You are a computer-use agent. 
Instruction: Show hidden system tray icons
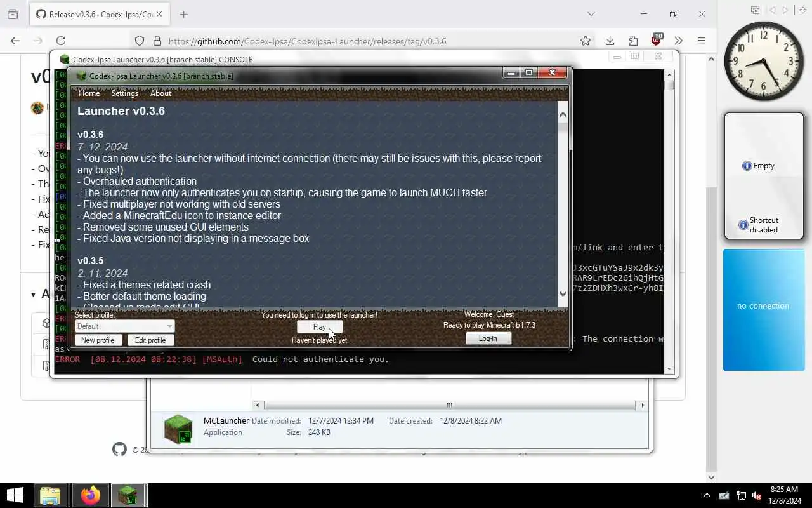(707, 495)
